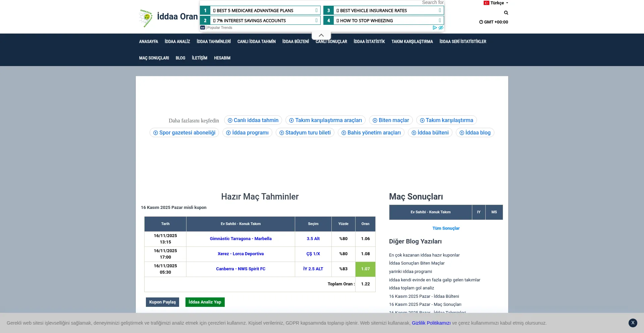This screenshot has width=644, height=333.
Task: Click the Canlı iddaa tahmin chip
Action: coord(253,120)
